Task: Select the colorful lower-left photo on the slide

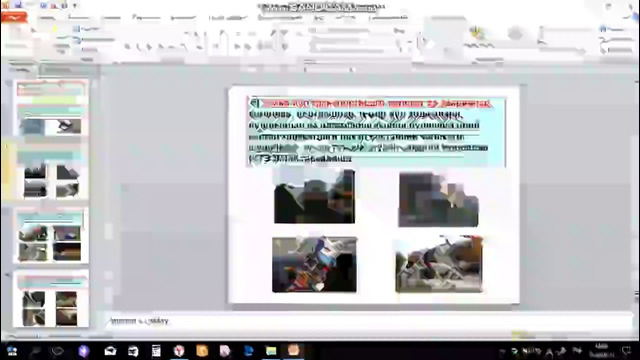Action: pyautogui.click(x=314, y=264)
